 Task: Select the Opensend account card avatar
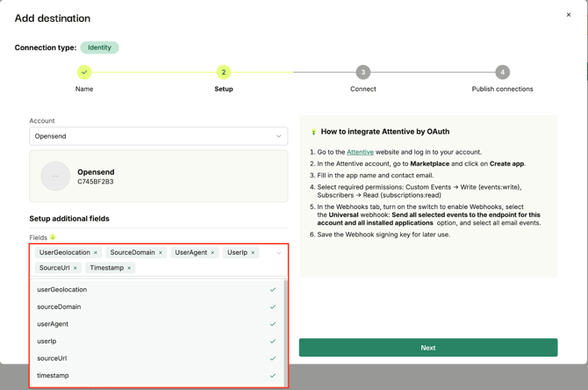(55, 176)
